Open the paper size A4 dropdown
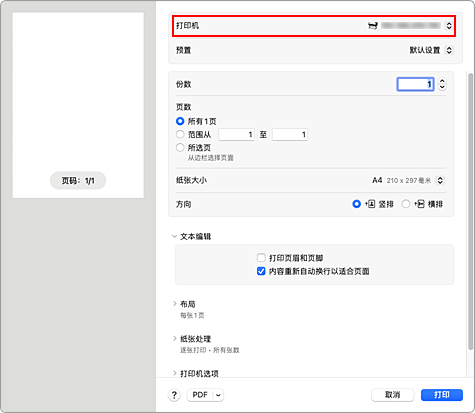 pos(440,180)
